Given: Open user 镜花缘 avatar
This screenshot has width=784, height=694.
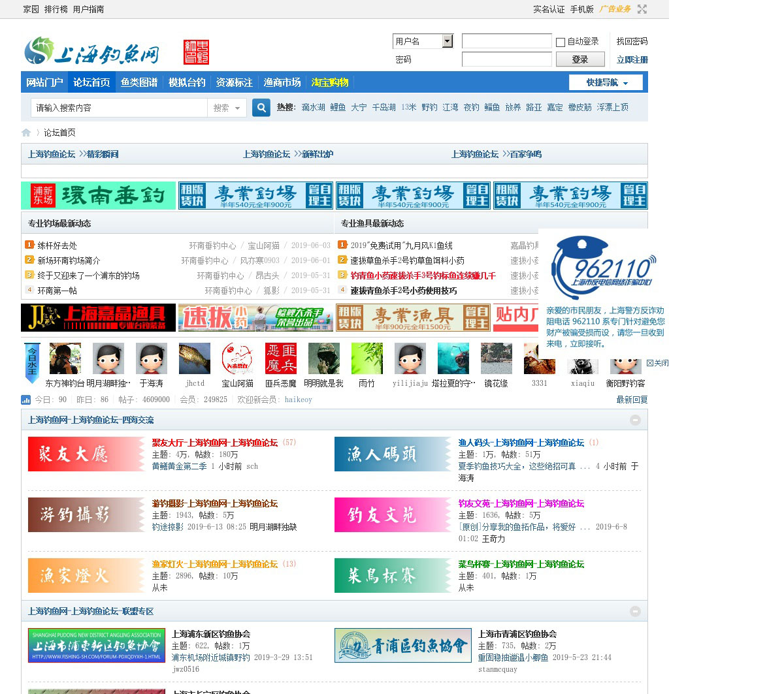Looking at the screenshot, I should pos(497,358).
